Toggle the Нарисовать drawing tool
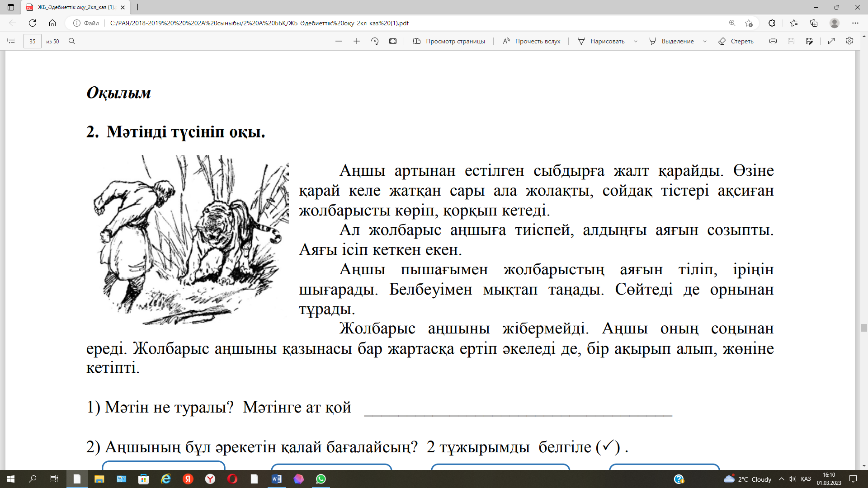Image resolution: width=868 pixels, height=488 pixels. 601,41
